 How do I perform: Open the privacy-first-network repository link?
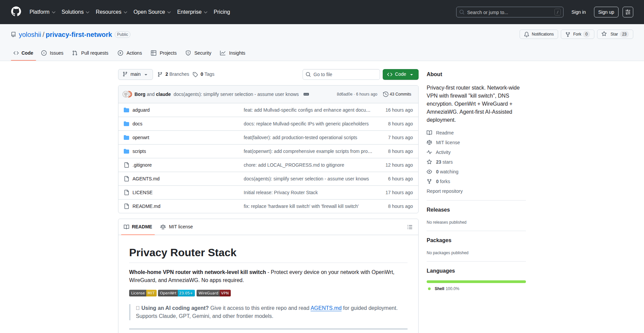[x=79, y=35]
